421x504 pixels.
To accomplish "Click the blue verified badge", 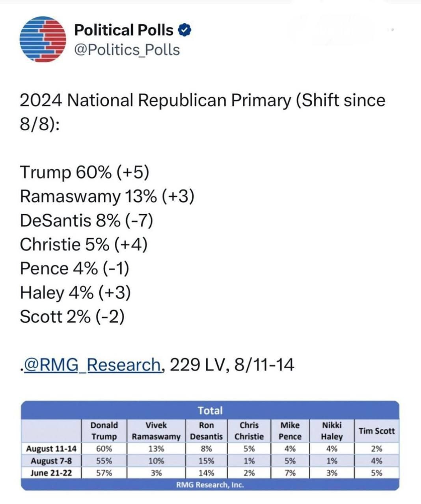I will pos(184,30).
